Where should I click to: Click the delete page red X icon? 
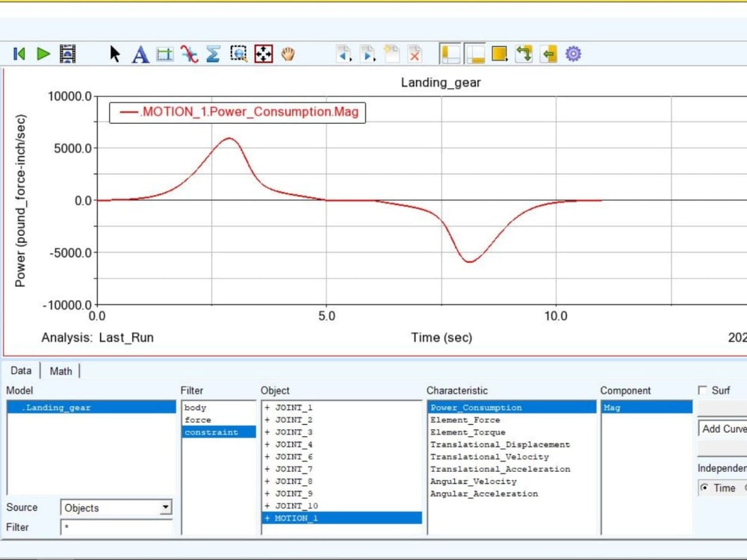[414, 54]
